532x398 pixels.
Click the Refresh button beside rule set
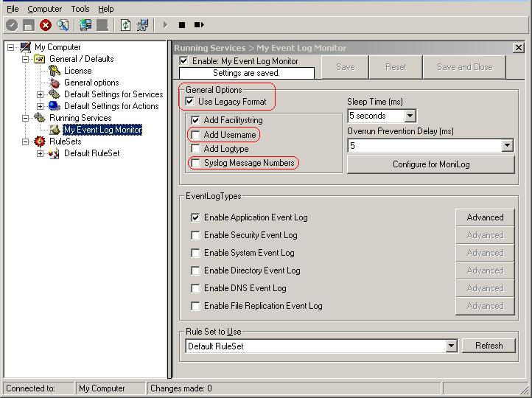pos(488,346)
